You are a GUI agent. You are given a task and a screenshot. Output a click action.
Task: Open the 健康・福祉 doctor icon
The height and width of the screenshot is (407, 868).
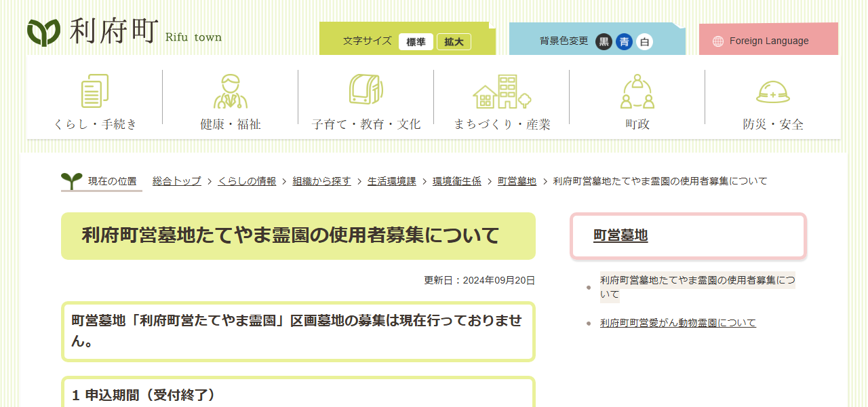click(231, 91)
